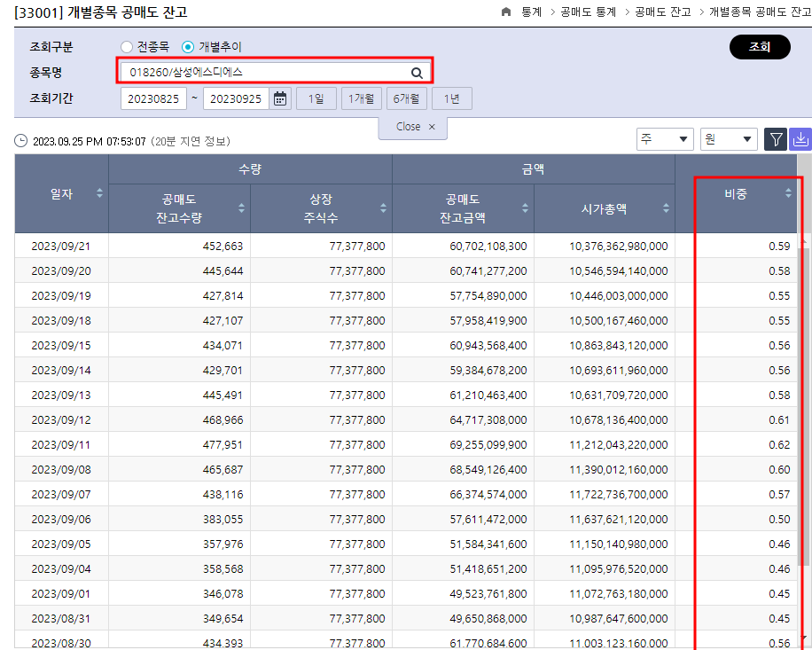This screenshot has height=650, width=812.
Task: Set period with the 6개월 button
Action: [407, 98]
